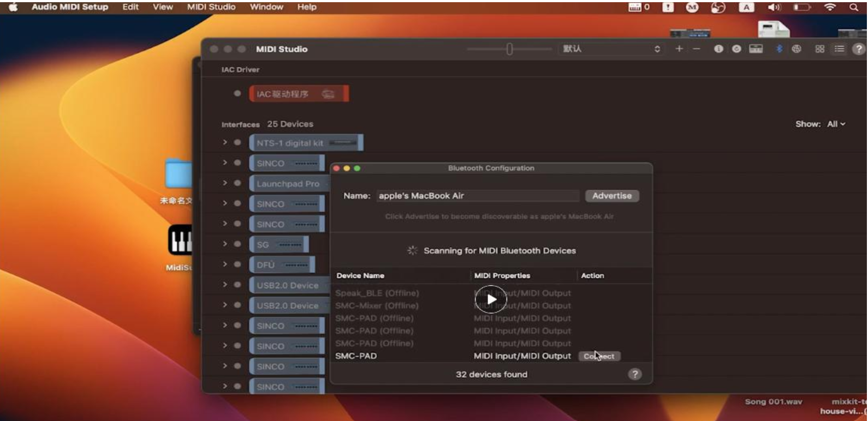Open the input source A menu
This screenshot has width=868, height=421.
pos(746,7)
